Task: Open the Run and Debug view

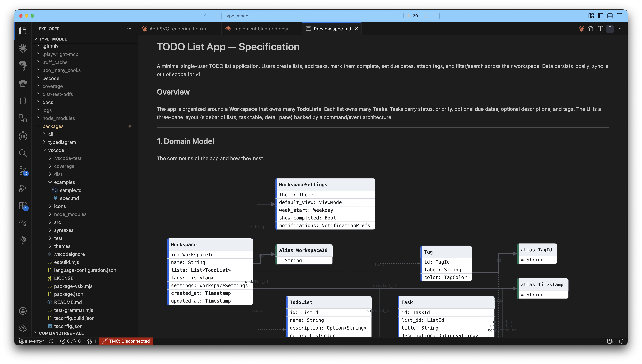Action: 23,188
